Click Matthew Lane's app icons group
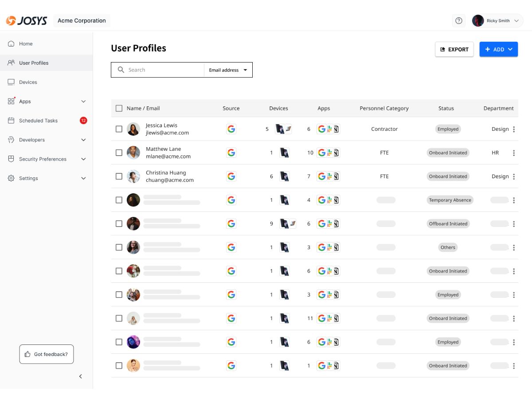 [329, 153]
